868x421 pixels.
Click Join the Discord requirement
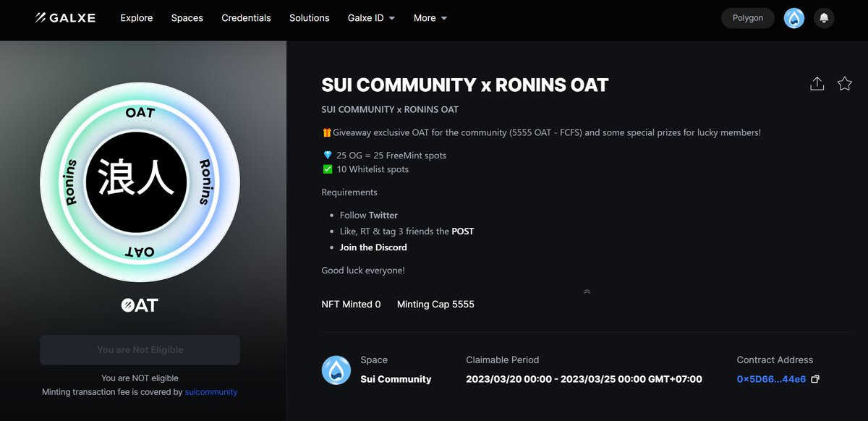coord(373,247)
